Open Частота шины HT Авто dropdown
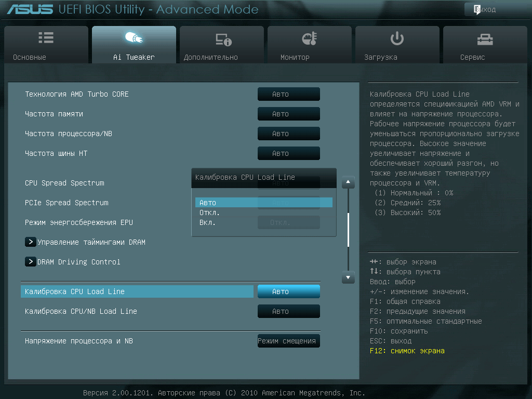This screenshot has height=399, width=532. pos(289,153)
